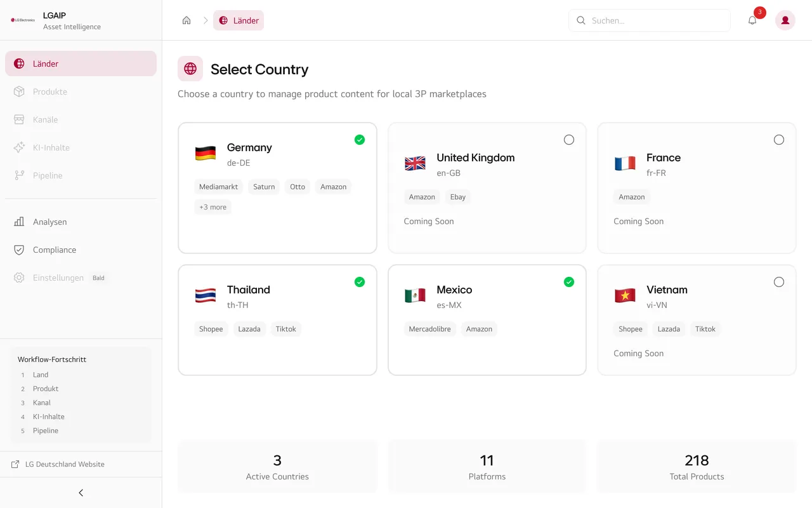Click the LG Electronics logo

pyautogui.click(x=23, y=20)
